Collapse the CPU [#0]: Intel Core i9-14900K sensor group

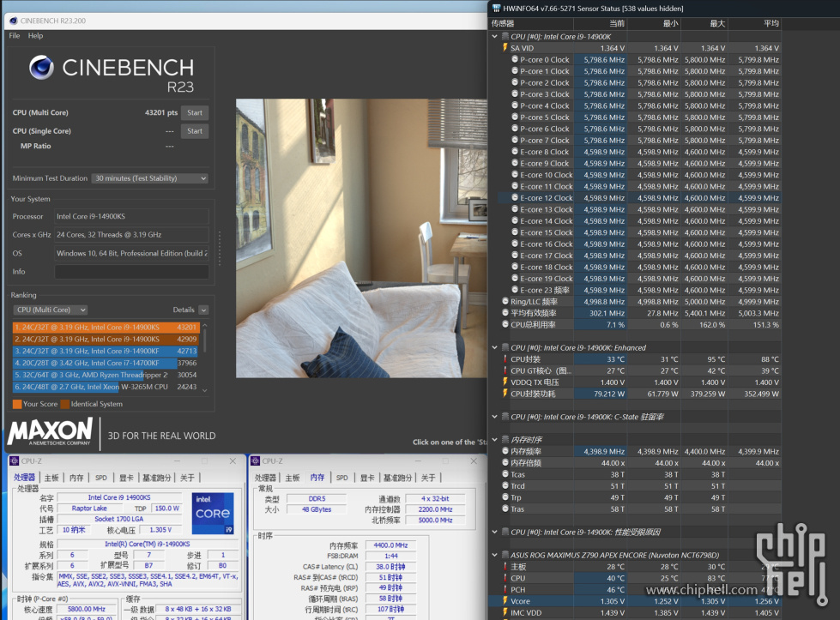494,36
